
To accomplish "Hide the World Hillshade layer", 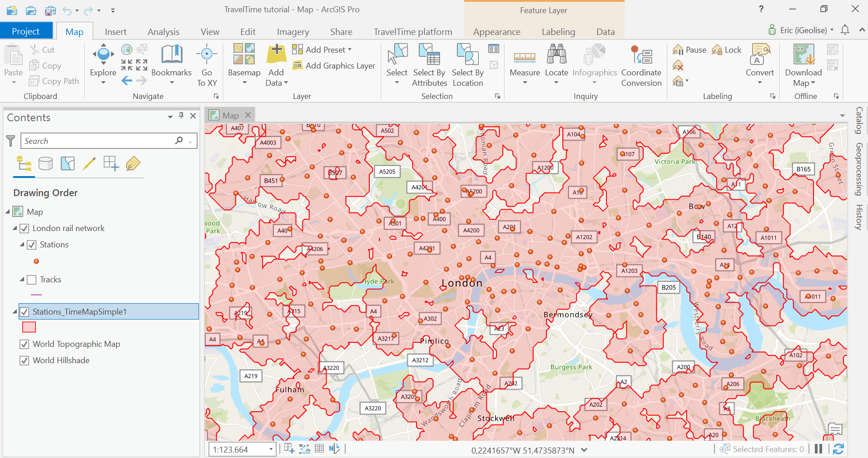I will pyautogui.click(x=25, y=360).
